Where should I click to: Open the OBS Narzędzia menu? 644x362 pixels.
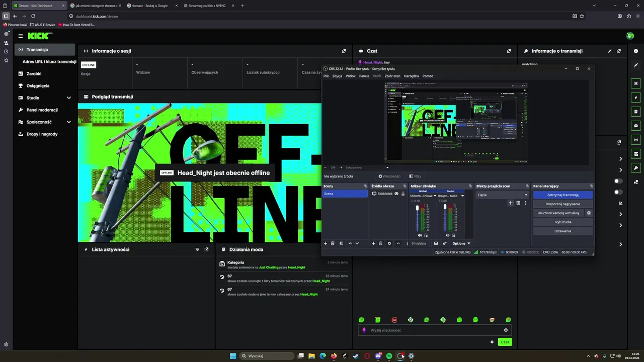(411, 76)
